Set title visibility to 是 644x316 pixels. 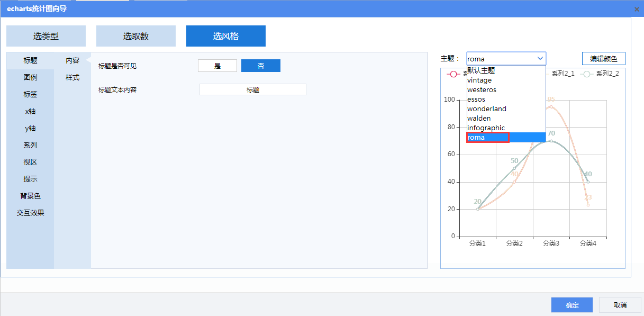pyautogui.click(x=217, y=66)
